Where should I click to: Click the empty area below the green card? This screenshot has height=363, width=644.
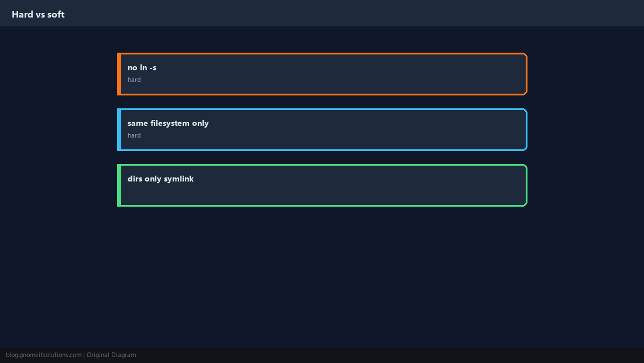tap(322, 277)
